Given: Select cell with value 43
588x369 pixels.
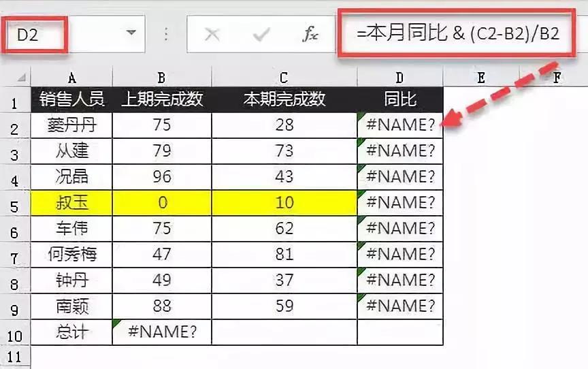Looking at the screenshot, I should coord(284,177).
